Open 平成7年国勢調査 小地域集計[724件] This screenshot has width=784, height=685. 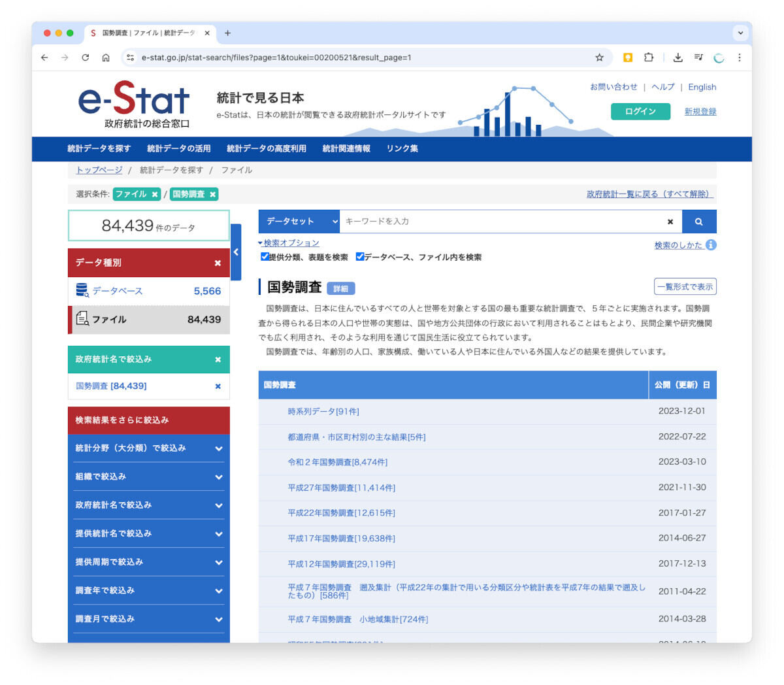click(x=358, y=620)
